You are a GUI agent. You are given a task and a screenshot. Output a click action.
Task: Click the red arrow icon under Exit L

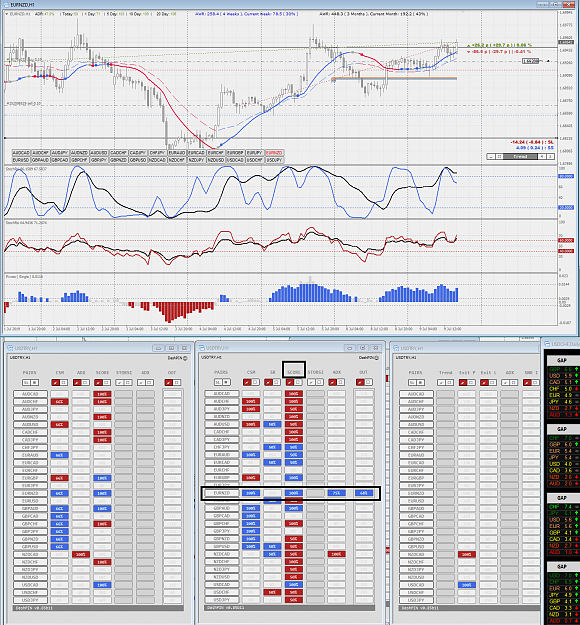(x=484, y=383)
